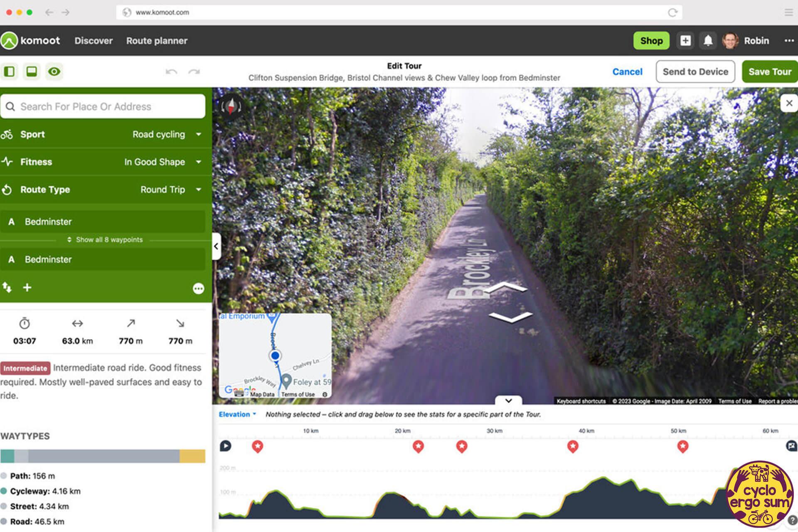The image size is (798, 532).
Task: Click the blue position dot on the mini map
Action: (275, 356)
